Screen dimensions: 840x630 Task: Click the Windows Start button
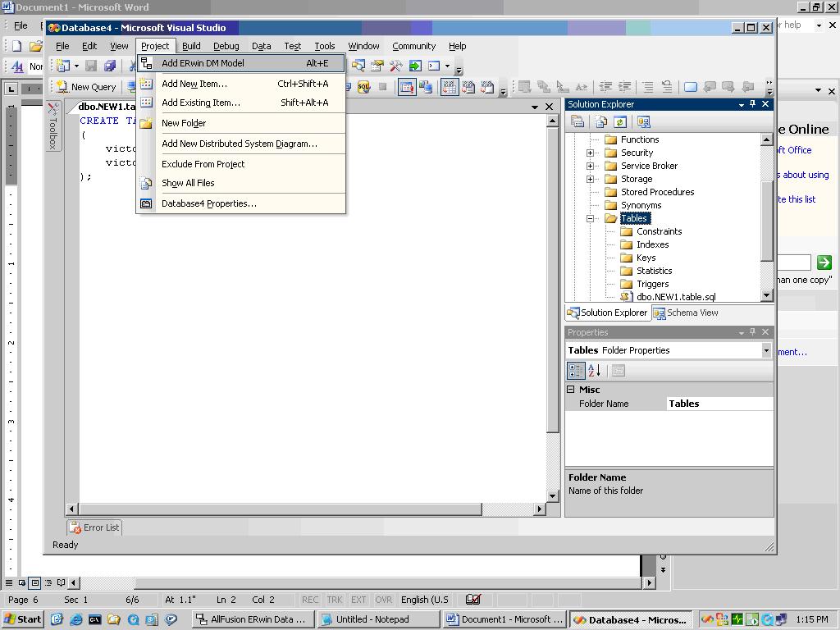[x=23, y=619]
